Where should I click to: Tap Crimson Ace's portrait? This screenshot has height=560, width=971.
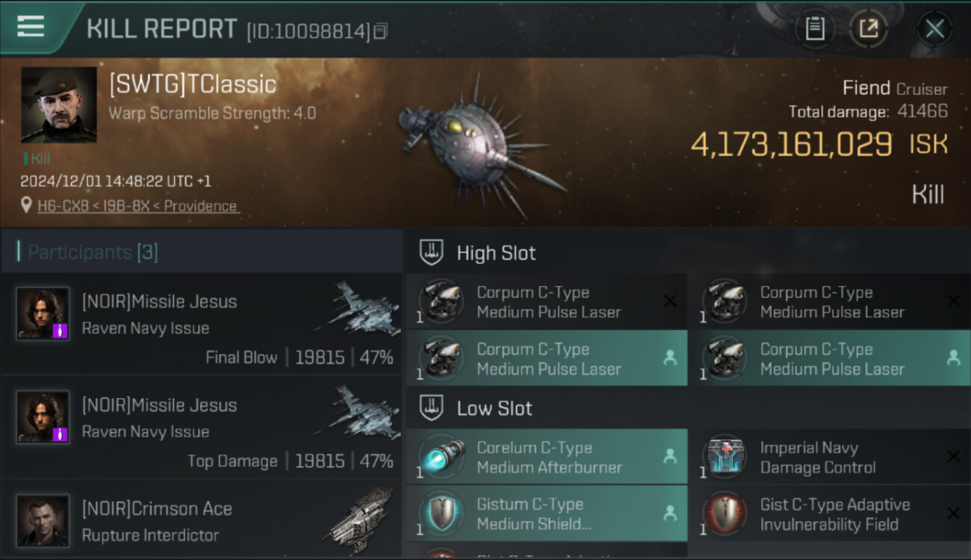tap(43, 520)
